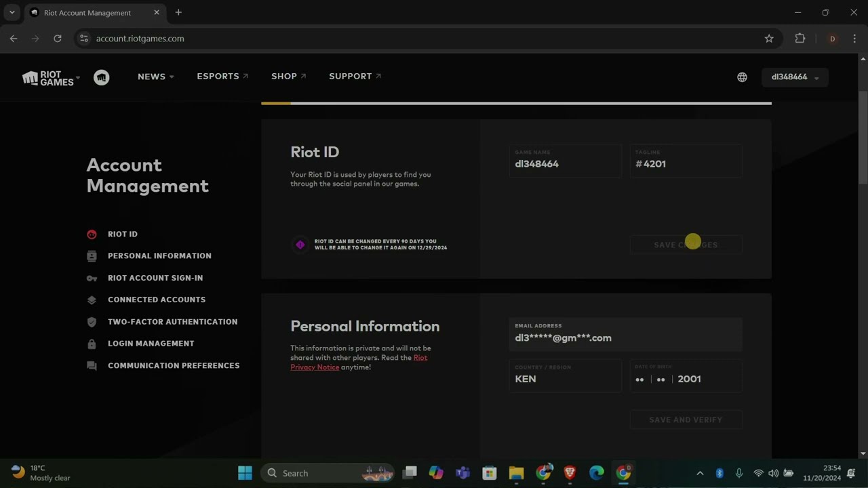Select COMMUNICATION PREFERENCES in sidebar
This screenshot has height=488, width=868.
174,365
